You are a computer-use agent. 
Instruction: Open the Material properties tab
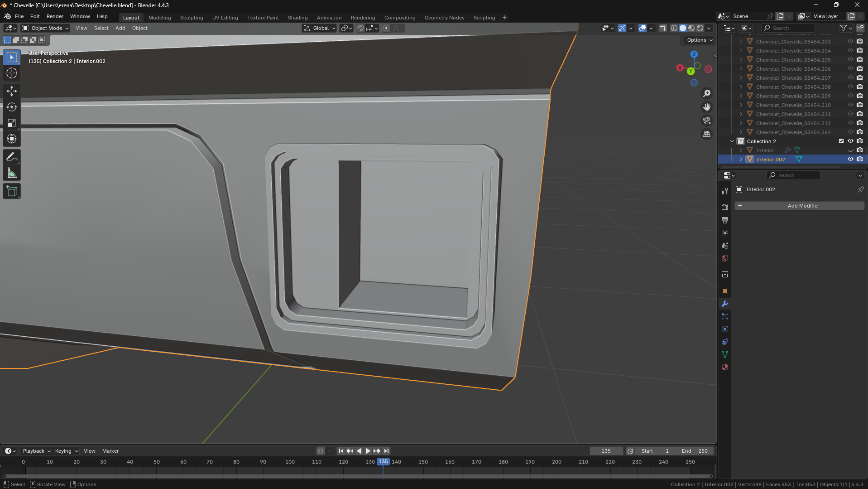[725, 367]
